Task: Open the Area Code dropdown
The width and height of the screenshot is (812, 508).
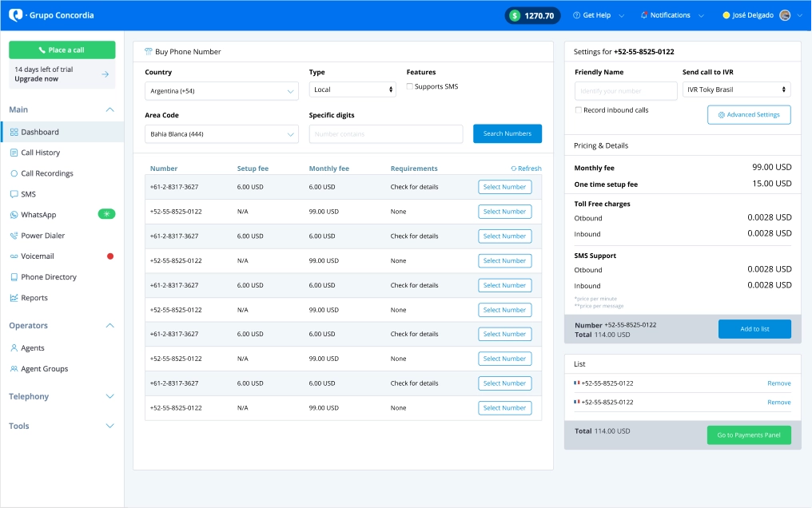Action: pyautogui.click(x=221, y=134)
